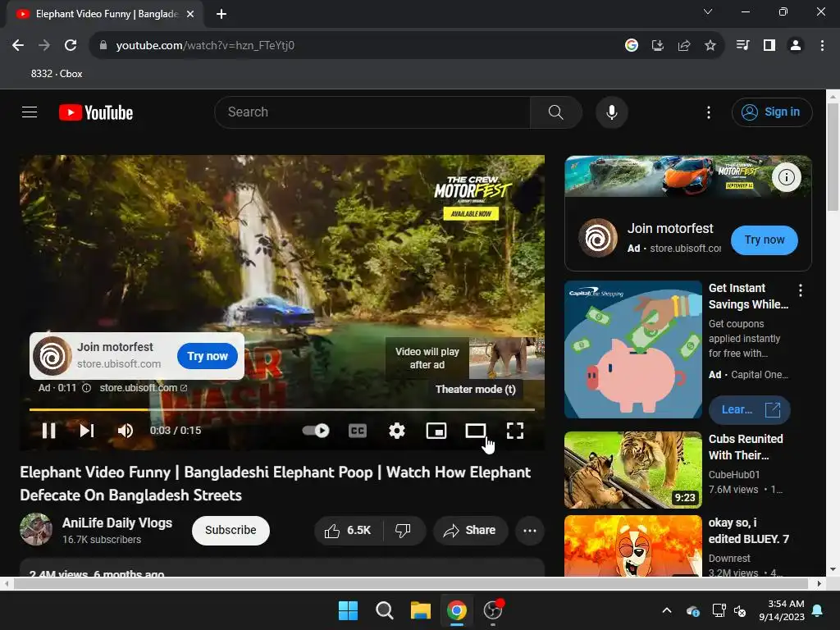840x630 pixels.
Task: Open 'okay so, i edited BLUEY' video title
Action: coord(748,531)
